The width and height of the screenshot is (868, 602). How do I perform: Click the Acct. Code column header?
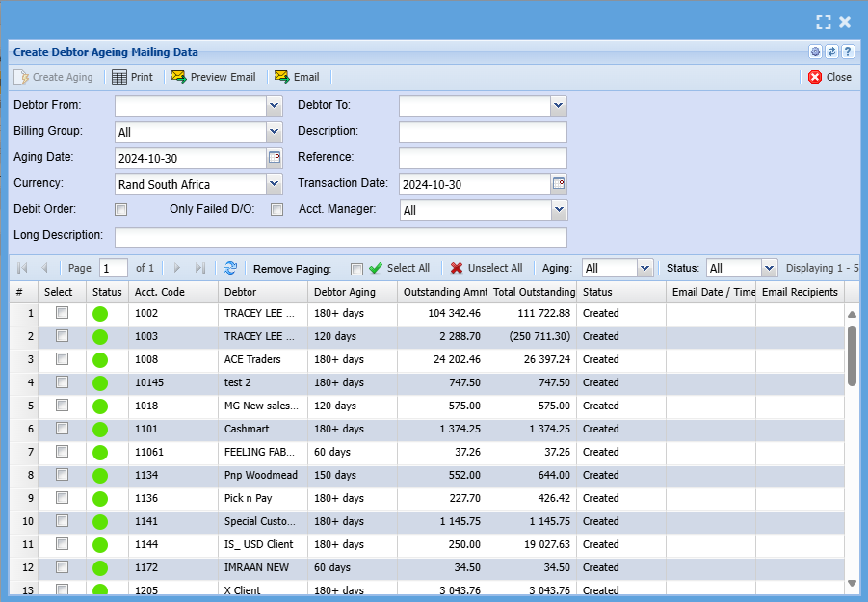160,292
